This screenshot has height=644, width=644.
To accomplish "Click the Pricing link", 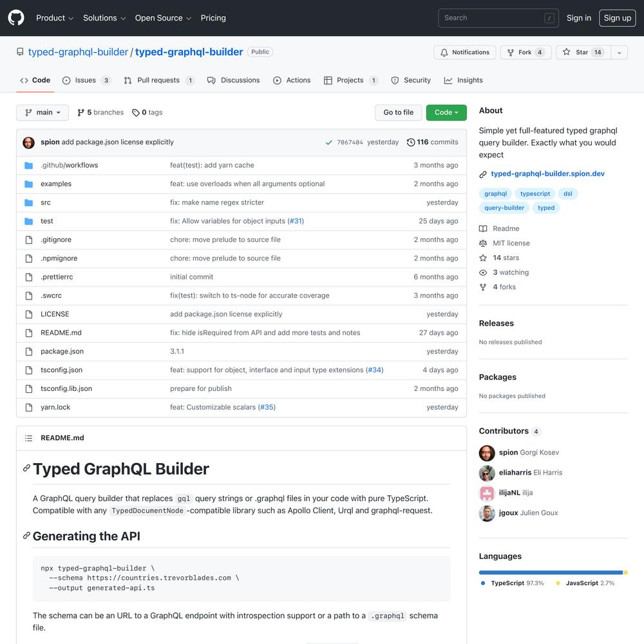I will [x=213, y=18].
